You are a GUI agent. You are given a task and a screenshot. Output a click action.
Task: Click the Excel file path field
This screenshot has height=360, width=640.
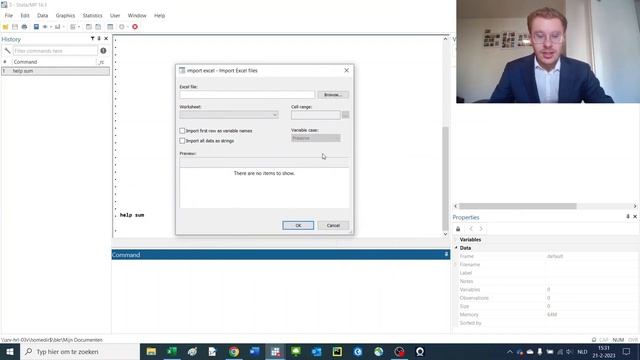(x=247, y=95)
